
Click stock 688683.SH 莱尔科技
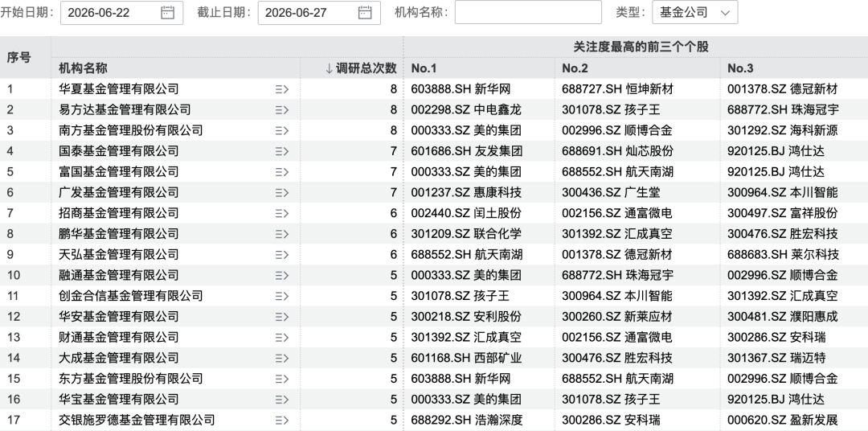click(x=783, y=255)
